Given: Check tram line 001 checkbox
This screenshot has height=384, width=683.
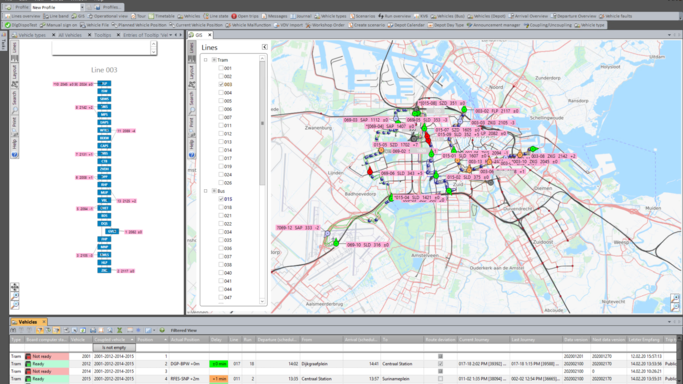Looking at the screenshot, I should (221, 68).
